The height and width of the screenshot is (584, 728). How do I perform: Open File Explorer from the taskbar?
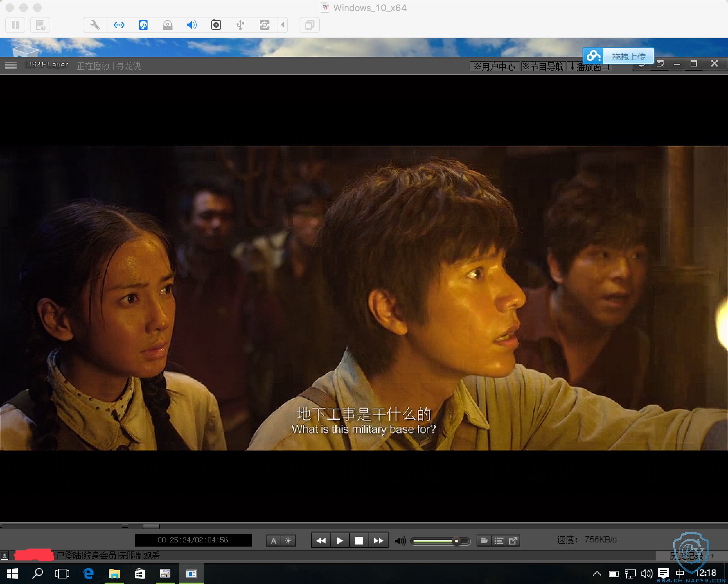(x=114, y=574)
